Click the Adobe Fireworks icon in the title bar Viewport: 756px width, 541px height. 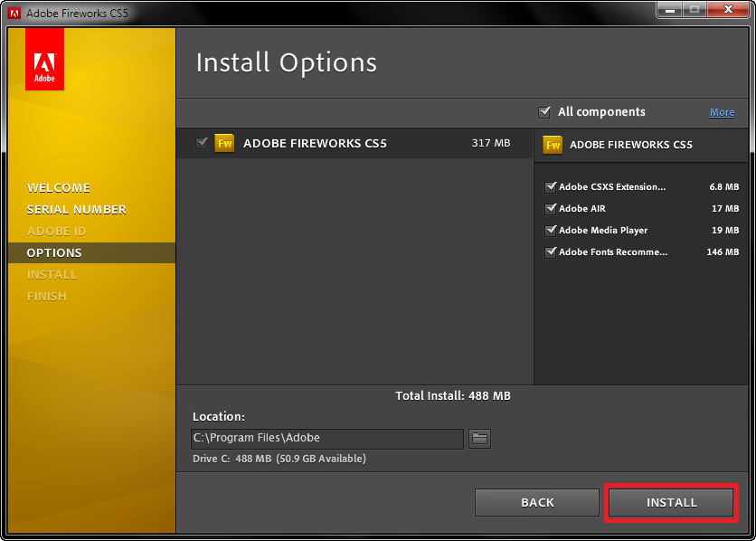[x=13, y=13]
